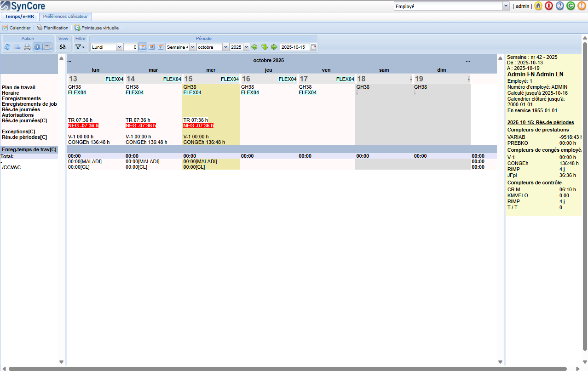Switch to Préférences utilisateur tab
Screen dimensions: 588x371
pos(65,16)
